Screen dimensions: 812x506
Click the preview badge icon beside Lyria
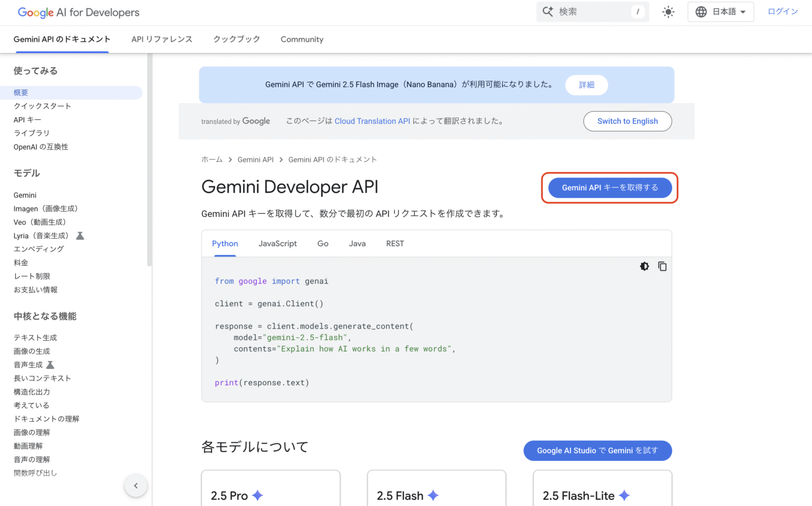tap(80, 235)
